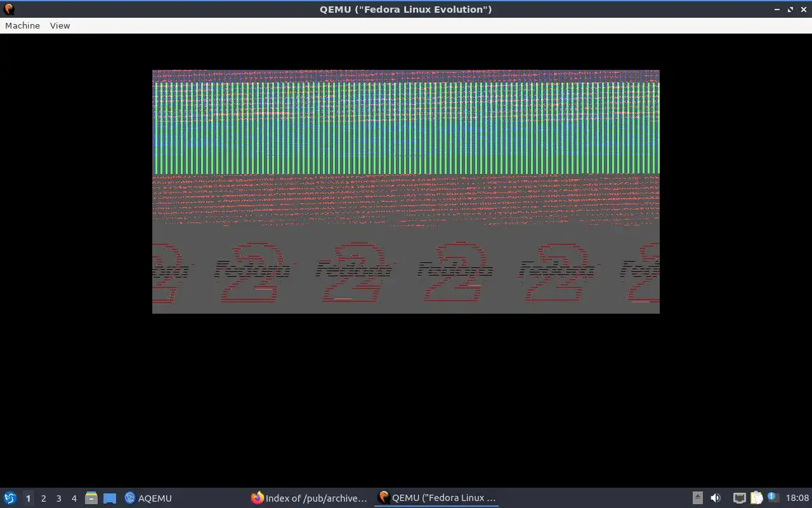Open the Machine menu

(x=22, y=25)
